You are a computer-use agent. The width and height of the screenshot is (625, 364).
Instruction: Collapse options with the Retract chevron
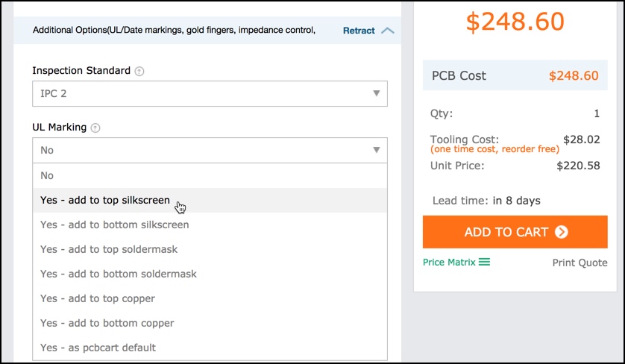[x=387, y=31]
